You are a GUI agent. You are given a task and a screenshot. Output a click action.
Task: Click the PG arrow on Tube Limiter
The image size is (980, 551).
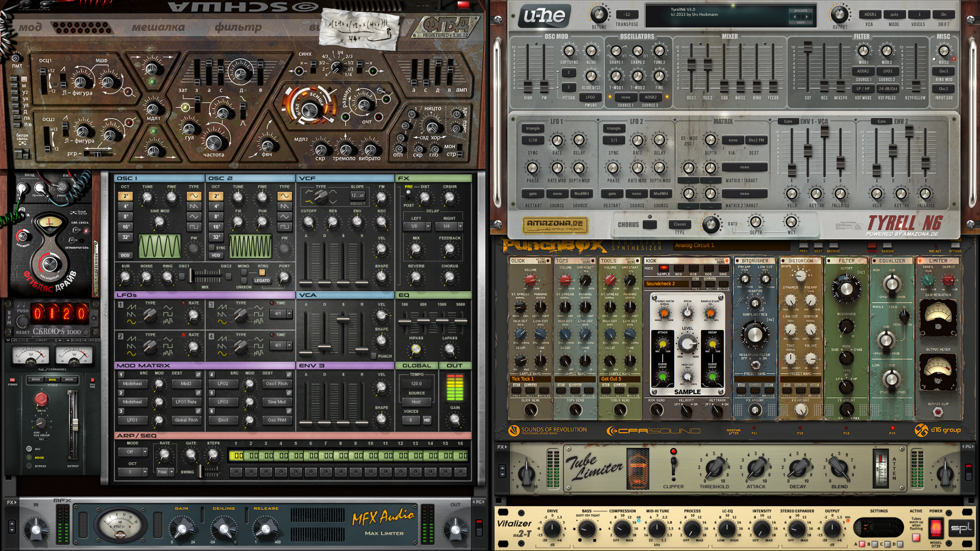968,447
